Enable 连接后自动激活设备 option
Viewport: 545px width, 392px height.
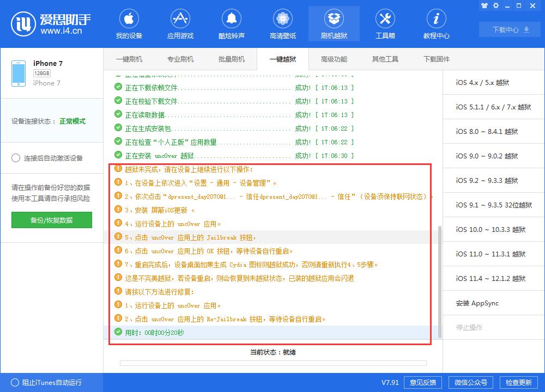(x=17, y=158)
